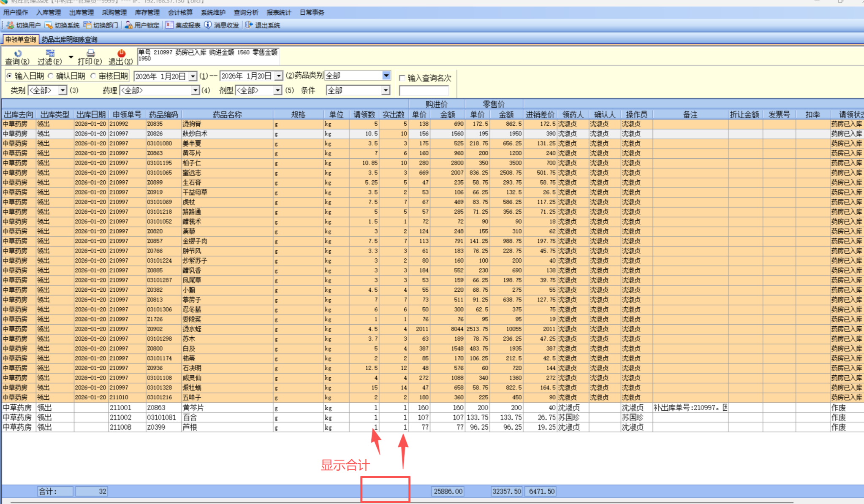Select the 审核日期 radio button
The width and height of the screenshot is (864, 504).
click(x=93, y=76)
